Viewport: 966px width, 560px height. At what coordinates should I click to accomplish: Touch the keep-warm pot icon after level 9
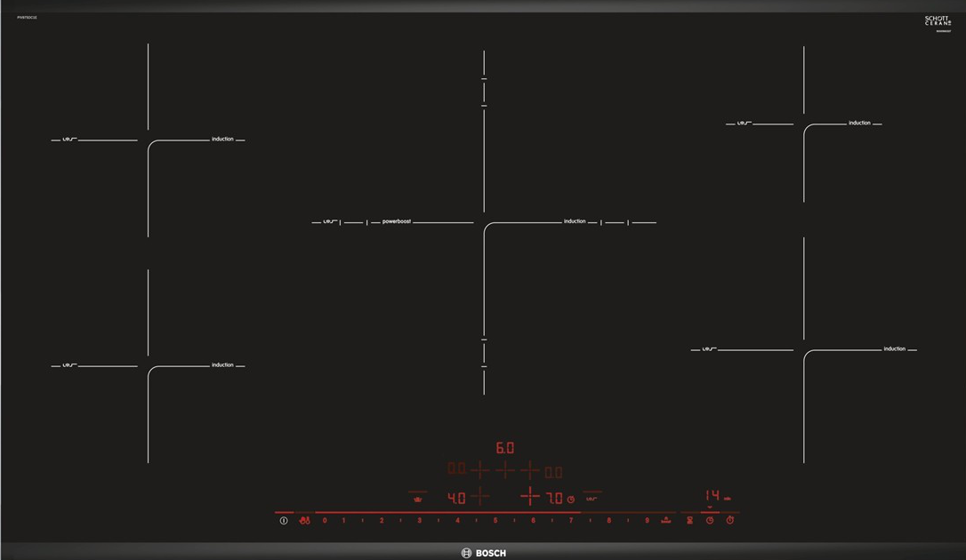(x=665, y=521)
